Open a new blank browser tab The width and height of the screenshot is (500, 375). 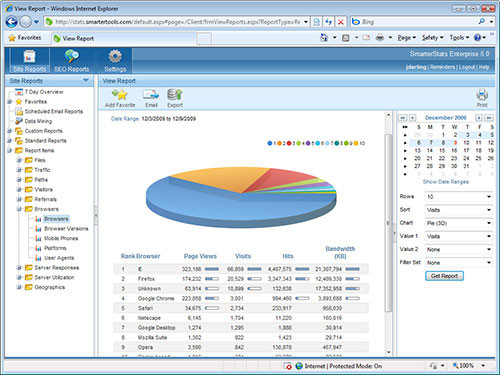click(204, 39)
